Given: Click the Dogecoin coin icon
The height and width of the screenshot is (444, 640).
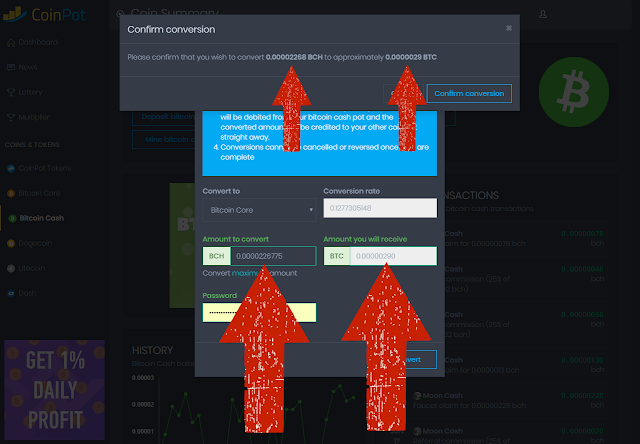Looking at the screenshot, I should [11, 244].
